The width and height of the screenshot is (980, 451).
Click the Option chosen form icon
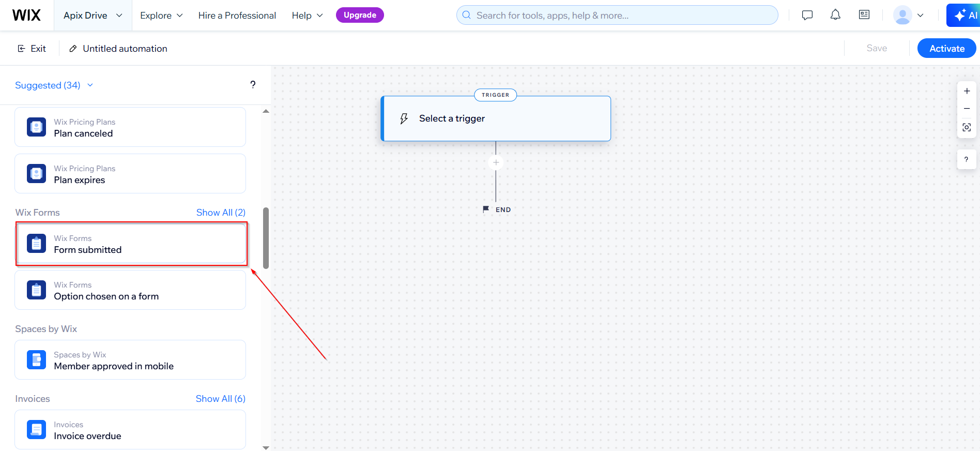(x=36, y=290)
